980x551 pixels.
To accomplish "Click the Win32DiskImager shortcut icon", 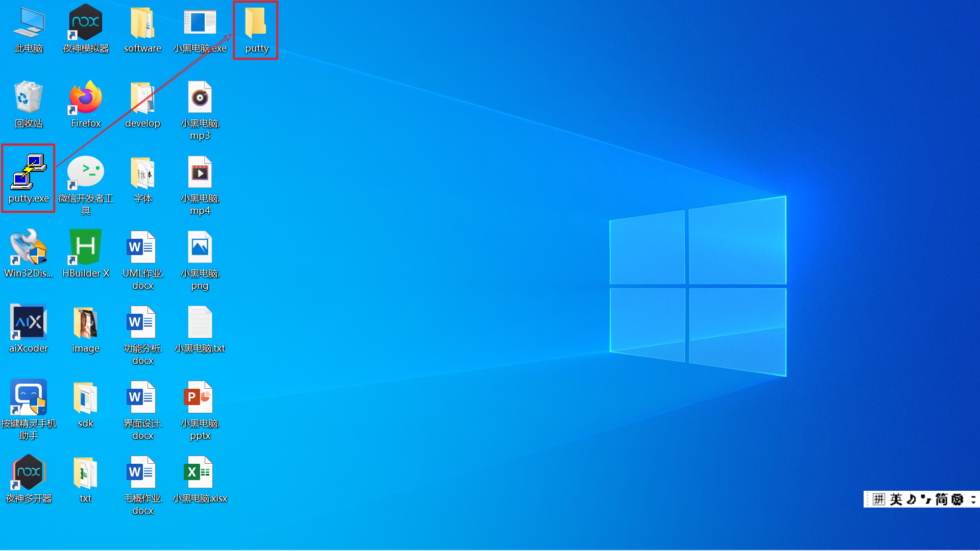I will 28,248.
